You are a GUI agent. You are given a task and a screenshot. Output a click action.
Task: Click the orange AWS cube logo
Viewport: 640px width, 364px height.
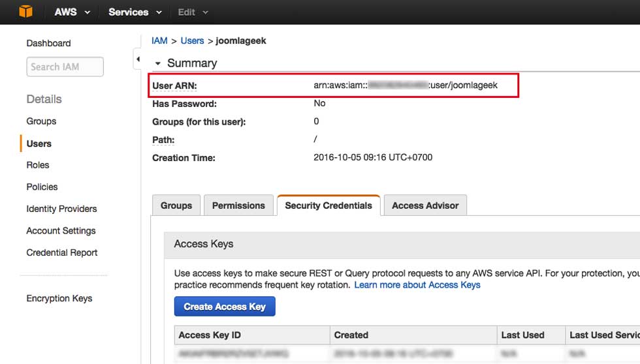25,11
